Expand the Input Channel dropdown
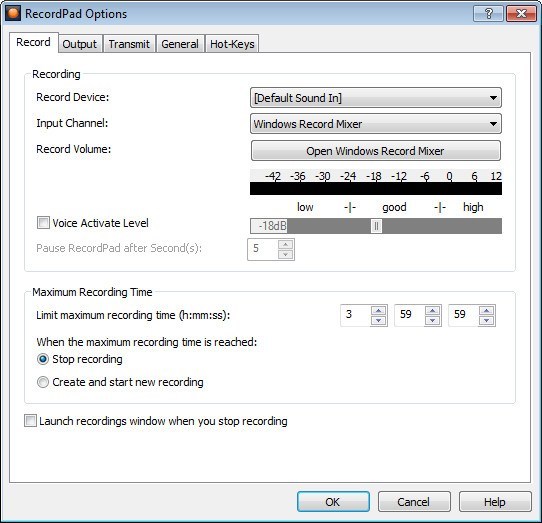Image resolution: width=542 pixels, height=523 pixels. click(376, 124)
